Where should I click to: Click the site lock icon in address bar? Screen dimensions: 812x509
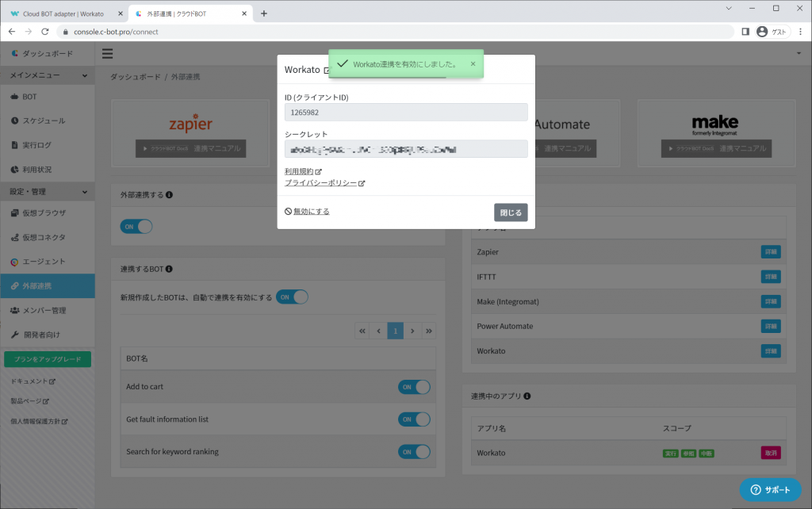click(x=65, y=32)
